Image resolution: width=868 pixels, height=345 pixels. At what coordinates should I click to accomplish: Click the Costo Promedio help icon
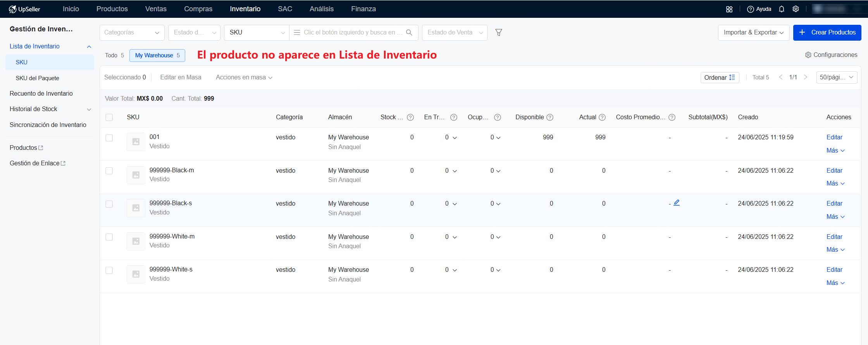[x=672, y=117]
